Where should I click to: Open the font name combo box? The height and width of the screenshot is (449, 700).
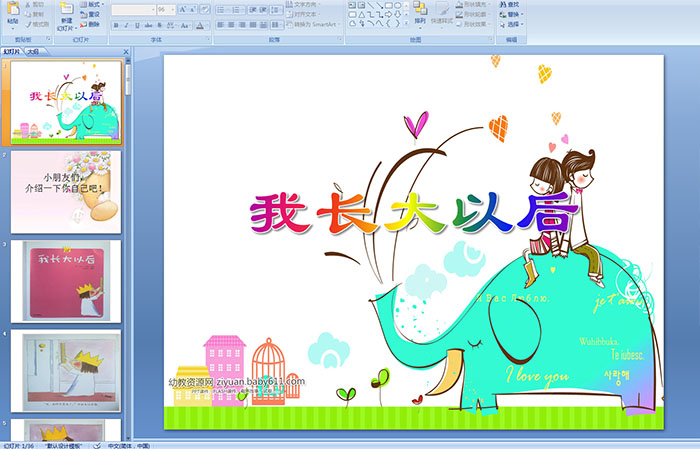[133, 9]
